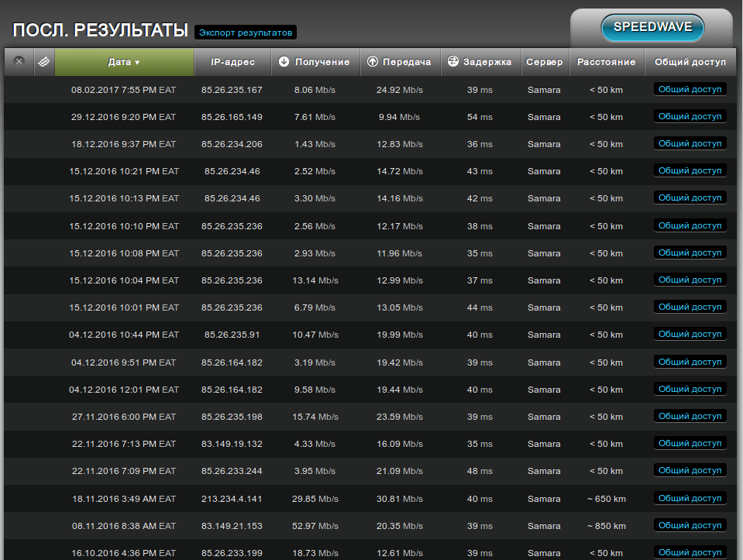This screenshot has width=743, height=560.
Task: Sort by Передача column header
Action: coord(401,62)
